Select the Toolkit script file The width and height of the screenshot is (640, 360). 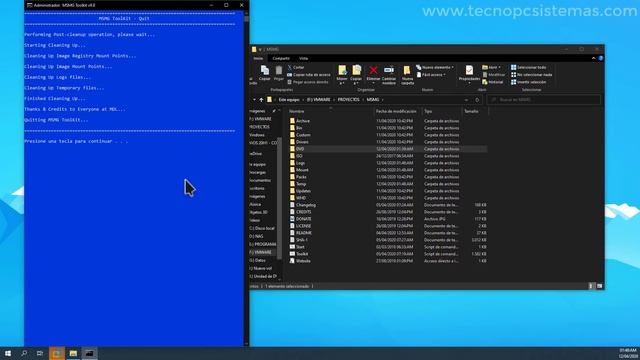pyautogui.click(x=302, y=253)
